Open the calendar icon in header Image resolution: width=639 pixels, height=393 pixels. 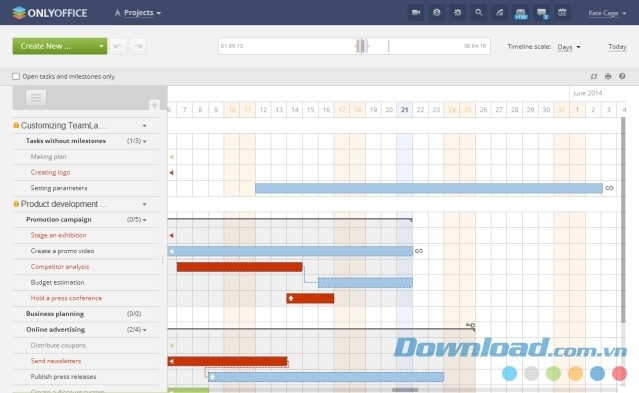click(562, 13)
